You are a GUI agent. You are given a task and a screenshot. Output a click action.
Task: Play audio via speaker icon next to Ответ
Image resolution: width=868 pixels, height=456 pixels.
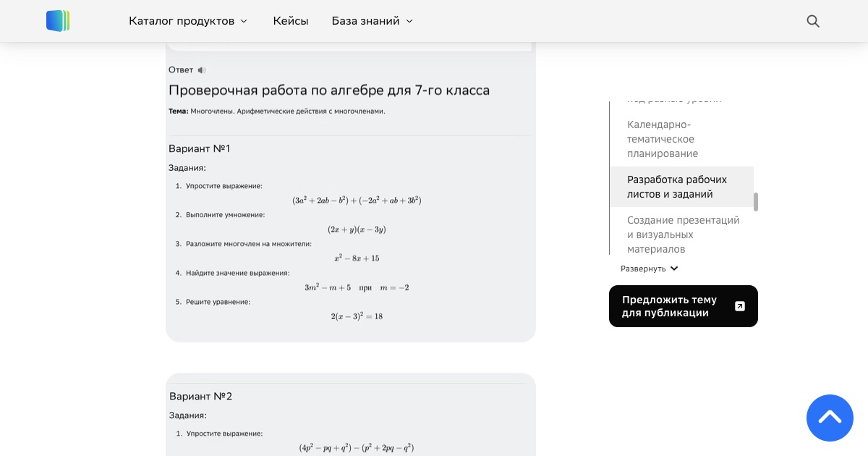pyautogui.click(x=202, y=70)
